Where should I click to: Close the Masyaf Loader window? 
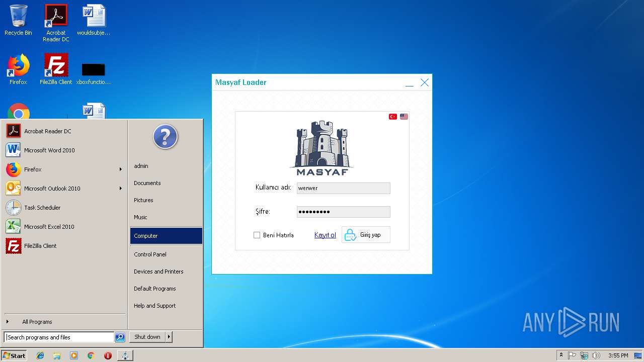pos(425,82)
